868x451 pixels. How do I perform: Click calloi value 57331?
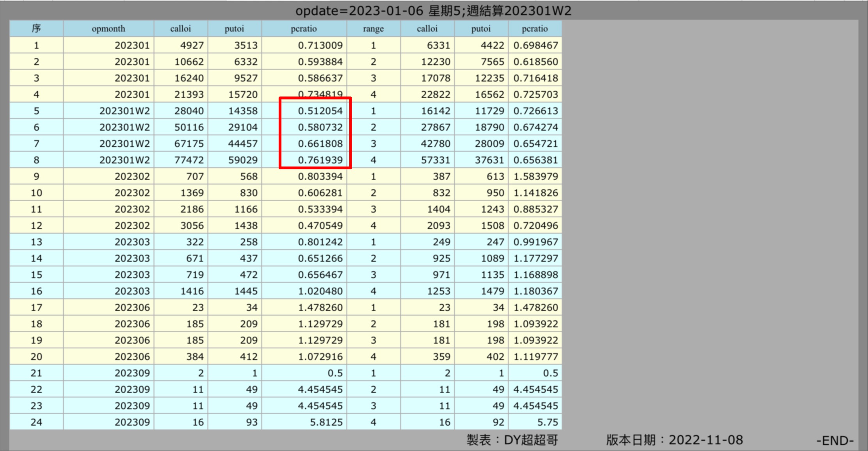pyautogui.click(x=436, y=160)
